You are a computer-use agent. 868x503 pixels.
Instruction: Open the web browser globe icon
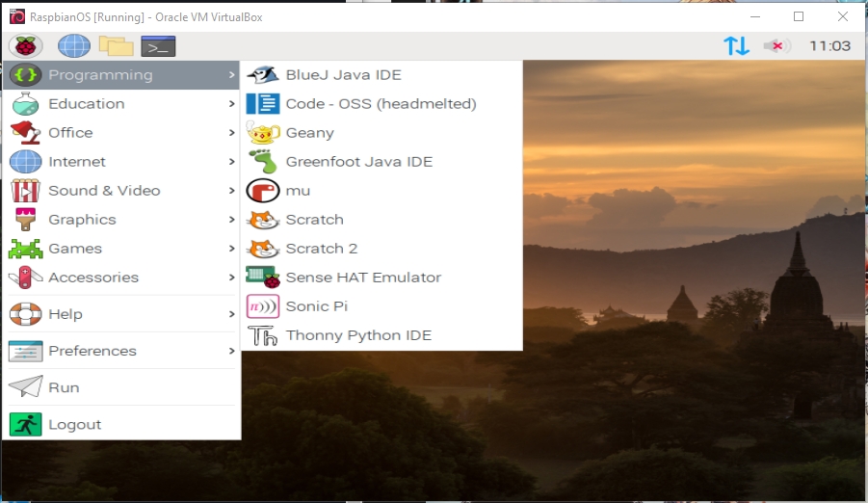coord(74,45)
